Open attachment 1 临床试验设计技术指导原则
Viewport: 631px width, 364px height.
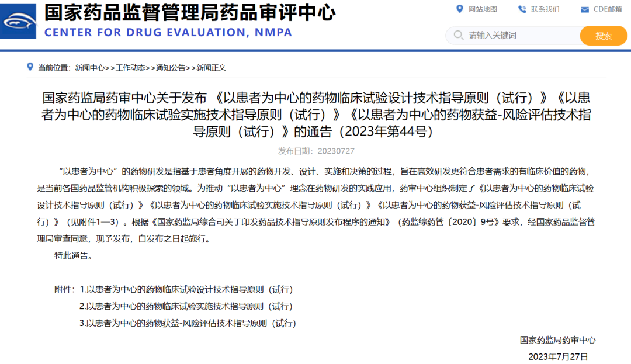click(x=186, y=290)
